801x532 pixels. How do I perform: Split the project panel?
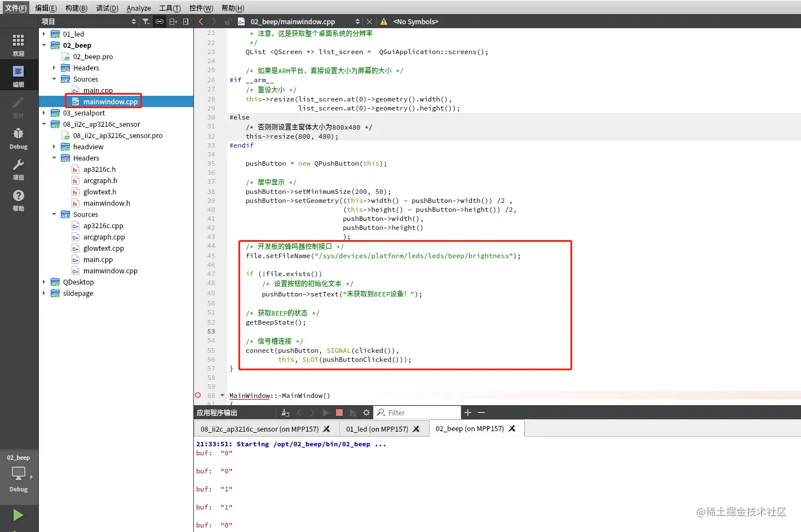(173, 21)
